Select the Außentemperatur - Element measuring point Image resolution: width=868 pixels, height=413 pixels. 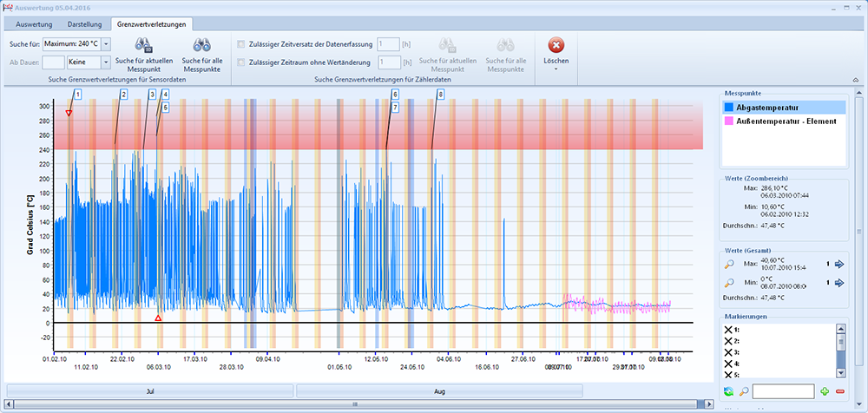[785, 121]
